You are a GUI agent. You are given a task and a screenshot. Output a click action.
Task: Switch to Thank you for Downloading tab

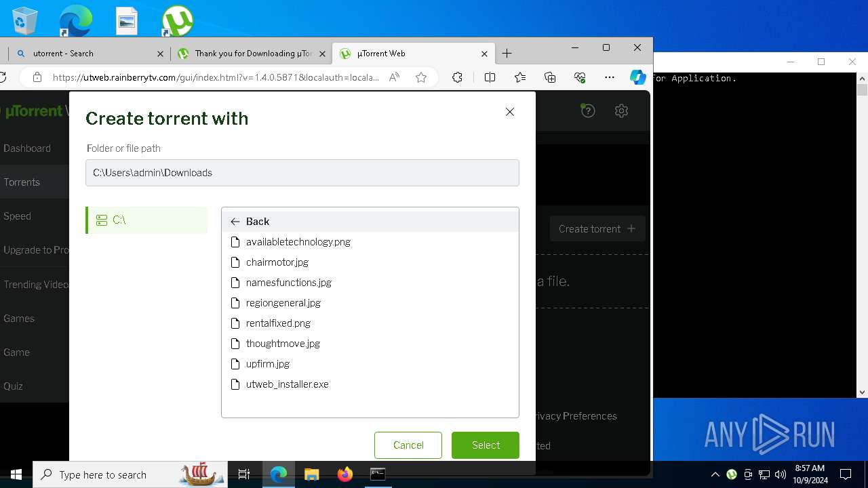(251, 54)
